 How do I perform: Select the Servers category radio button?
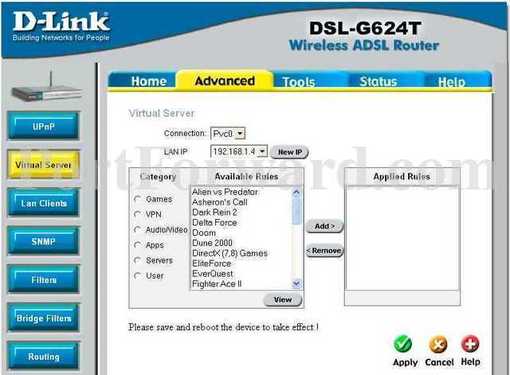[137, 260]
